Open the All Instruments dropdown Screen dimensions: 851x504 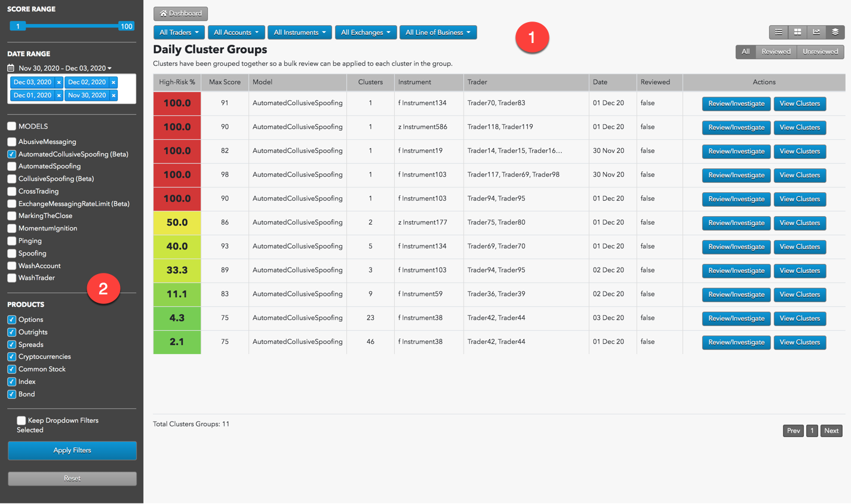coord(300,32)
